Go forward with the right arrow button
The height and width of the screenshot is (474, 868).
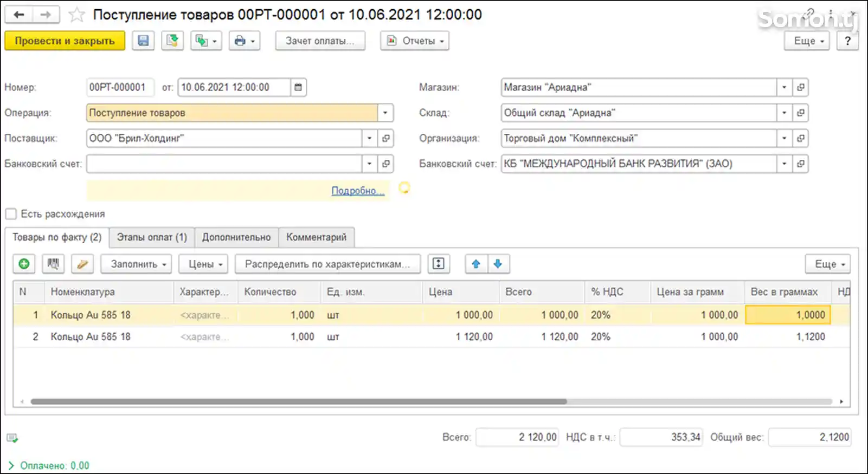coord(46,15)
